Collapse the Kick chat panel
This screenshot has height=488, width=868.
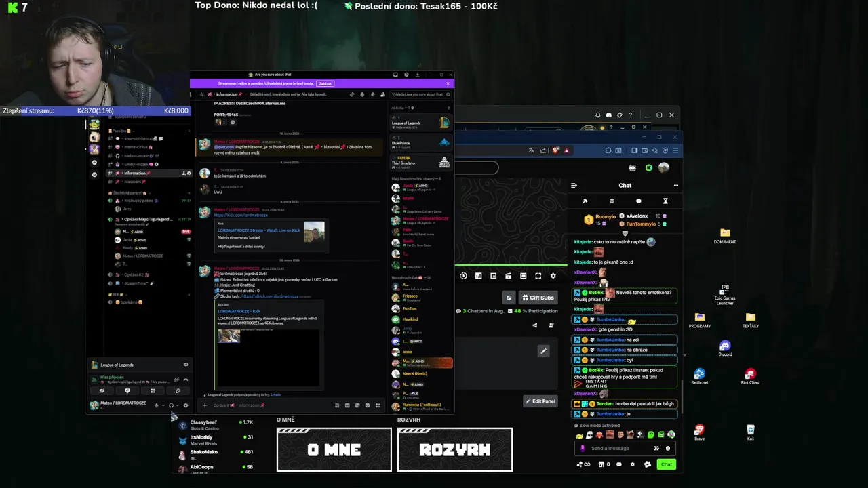pos(574,185)
